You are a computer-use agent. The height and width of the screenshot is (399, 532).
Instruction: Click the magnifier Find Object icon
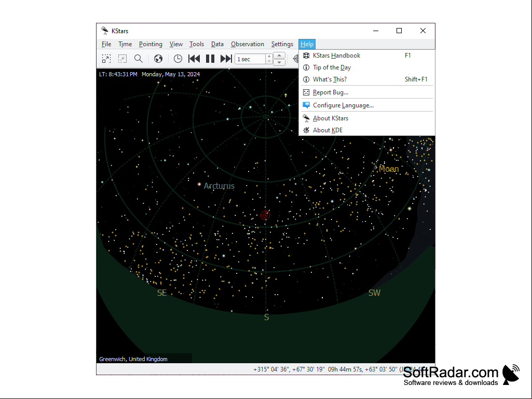coord(139,59)
